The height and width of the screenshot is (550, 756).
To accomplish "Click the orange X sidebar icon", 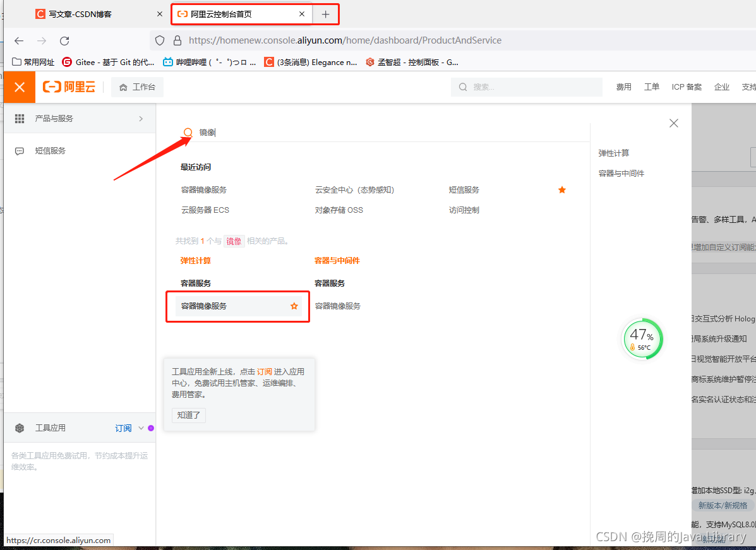I will [x=19, y=87].
